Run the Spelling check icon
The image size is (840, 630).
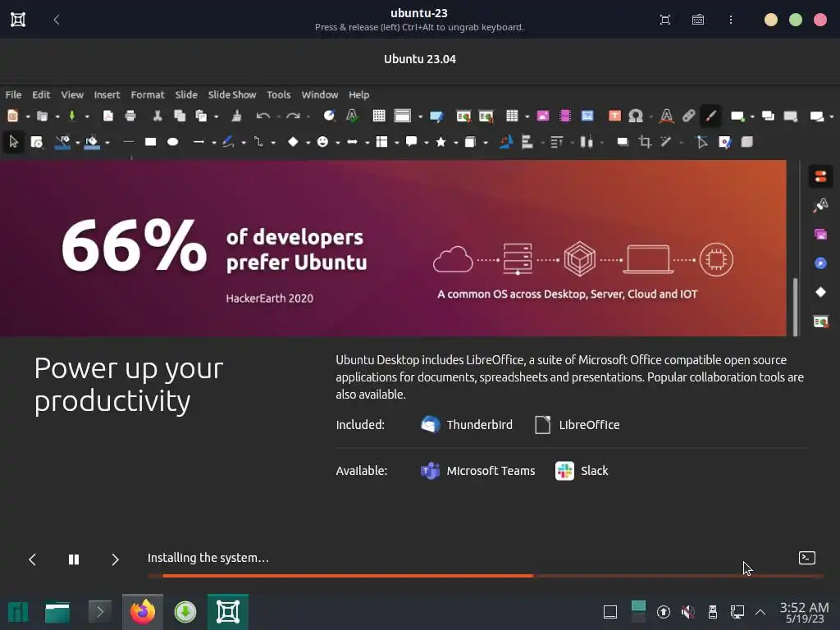(x=352, y=116)
